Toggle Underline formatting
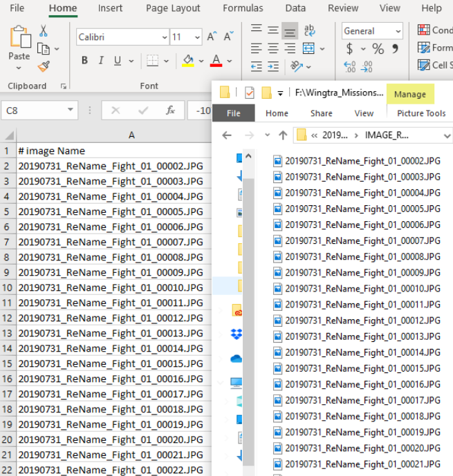The height and width of the screenshot is (476, 453). [118, 61]
